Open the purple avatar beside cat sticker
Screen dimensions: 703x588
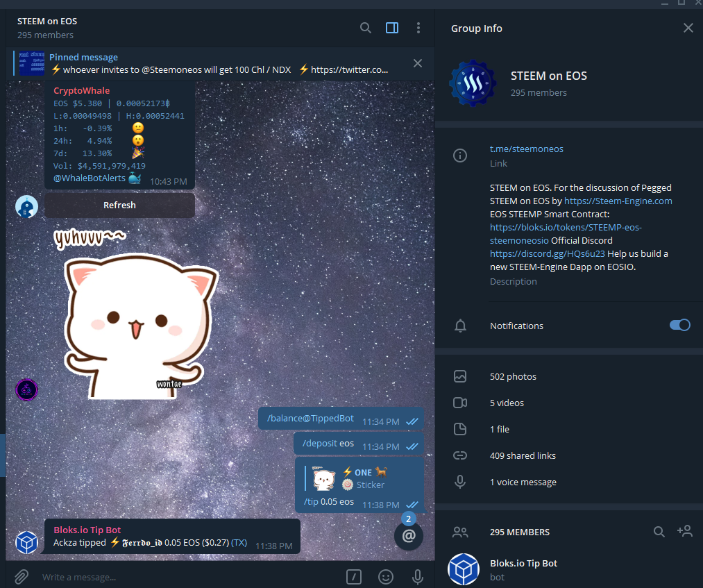[x=26, y=389]
